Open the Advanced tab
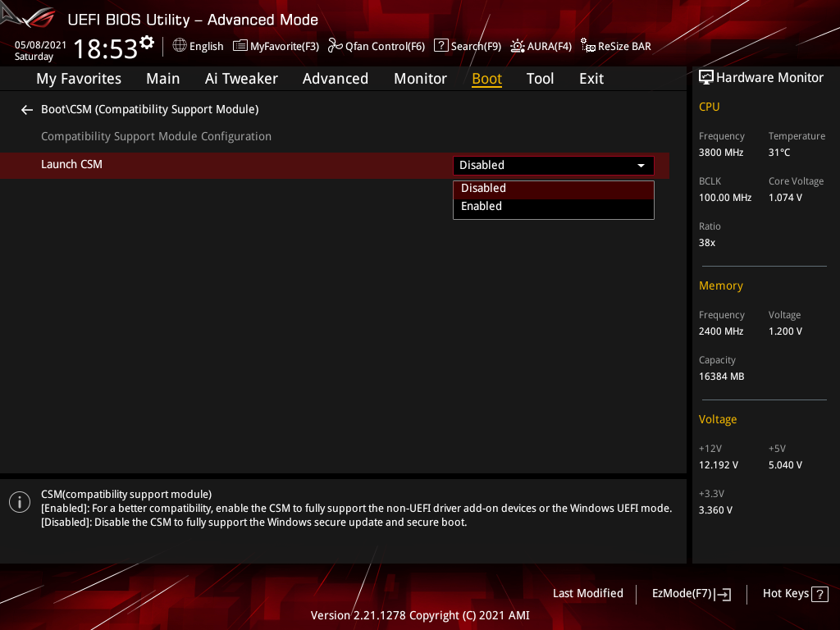This screenshot has height=630, width=840. (x=336, y=79)
